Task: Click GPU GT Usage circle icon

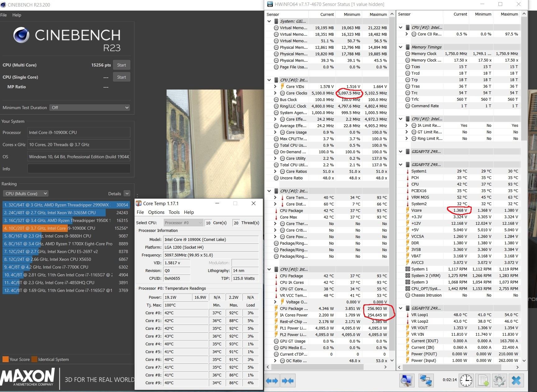Action: (x=276, y=341)
